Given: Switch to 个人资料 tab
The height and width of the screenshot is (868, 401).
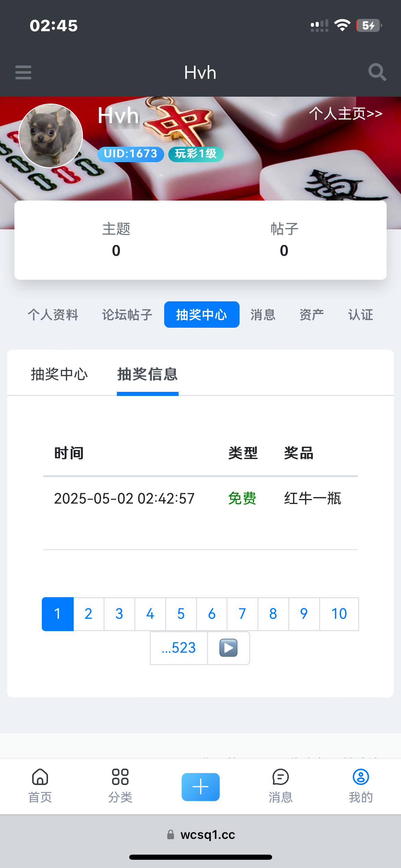Looking at the screenshot, I should click(x=53, y=315).
